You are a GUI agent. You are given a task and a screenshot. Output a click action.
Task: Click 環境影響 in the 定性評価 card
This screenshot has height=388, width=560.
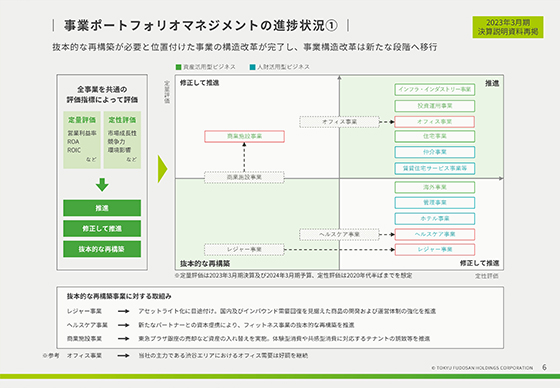119,150
